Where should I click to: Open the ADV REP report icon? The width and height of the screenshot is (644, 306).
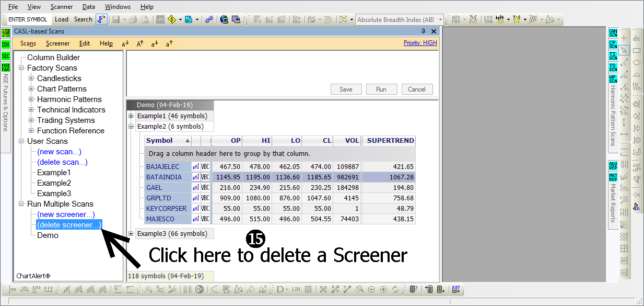613,165
